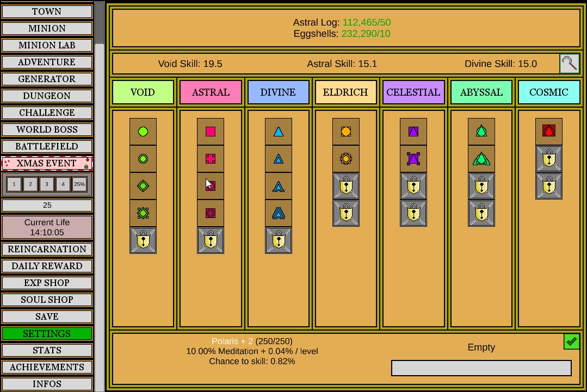
Task: Click the empty progress bar under Empty
Action: (481, 368)
